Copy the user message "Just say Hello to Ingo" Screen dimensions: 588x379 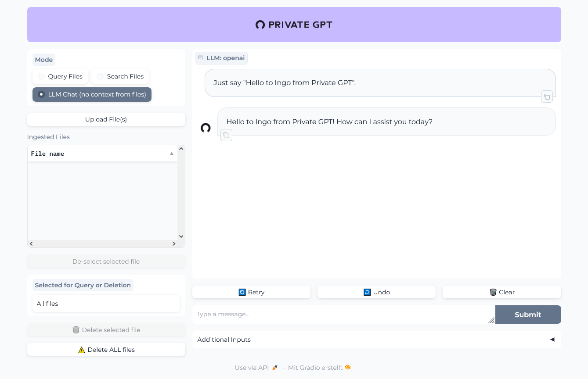click(x=547, y=97)
